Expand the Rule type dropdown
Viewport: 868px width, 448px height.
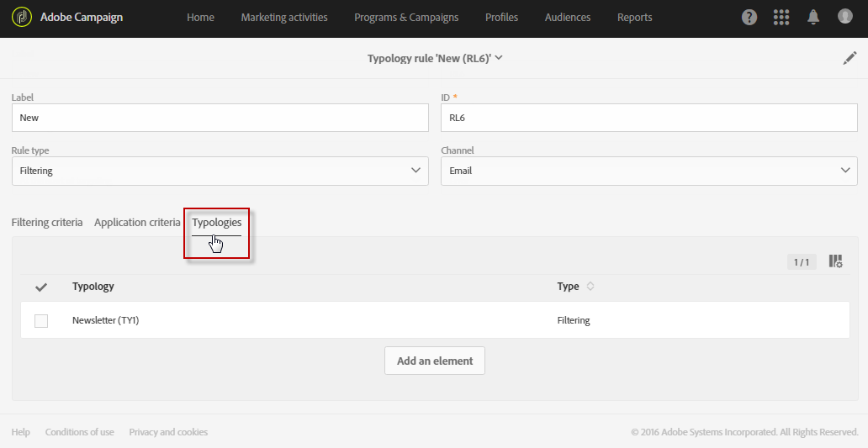click(220, 171)
